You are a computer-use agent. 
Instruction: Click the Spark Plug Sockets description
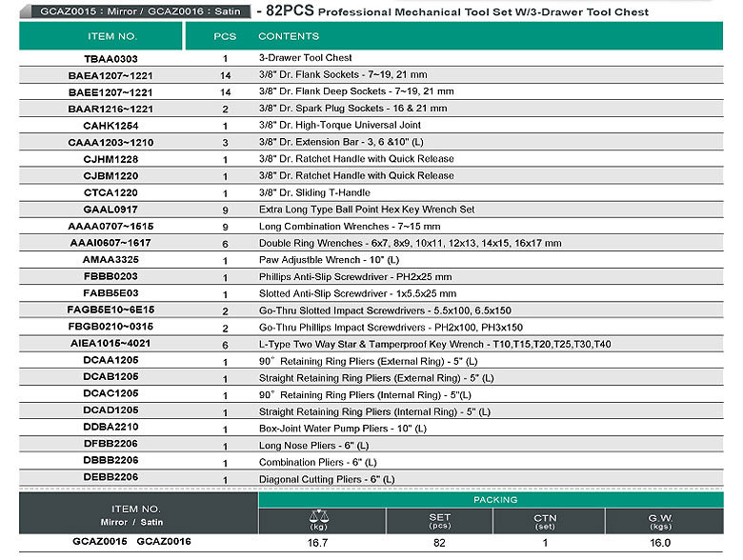coord(353,108)
